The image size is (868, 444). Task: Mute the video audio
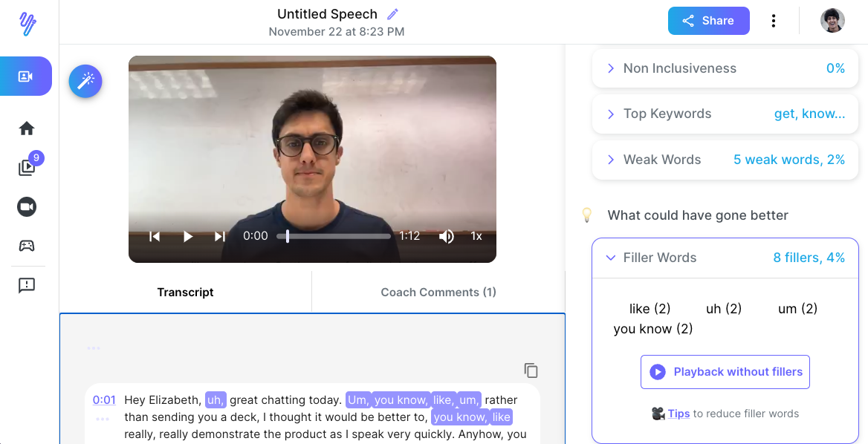[447, 235]
